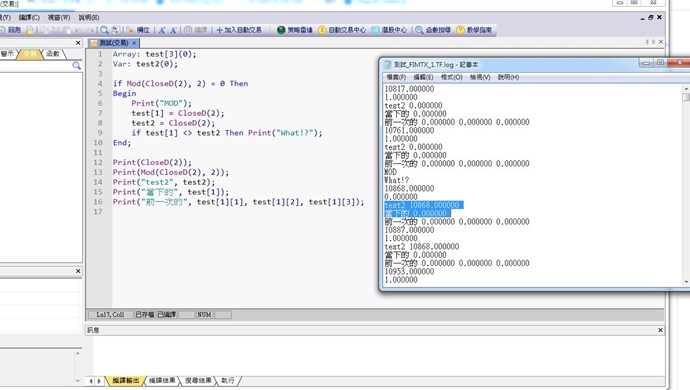
Task: Click code line 'Var: test2(0);'
Action: 145,64
